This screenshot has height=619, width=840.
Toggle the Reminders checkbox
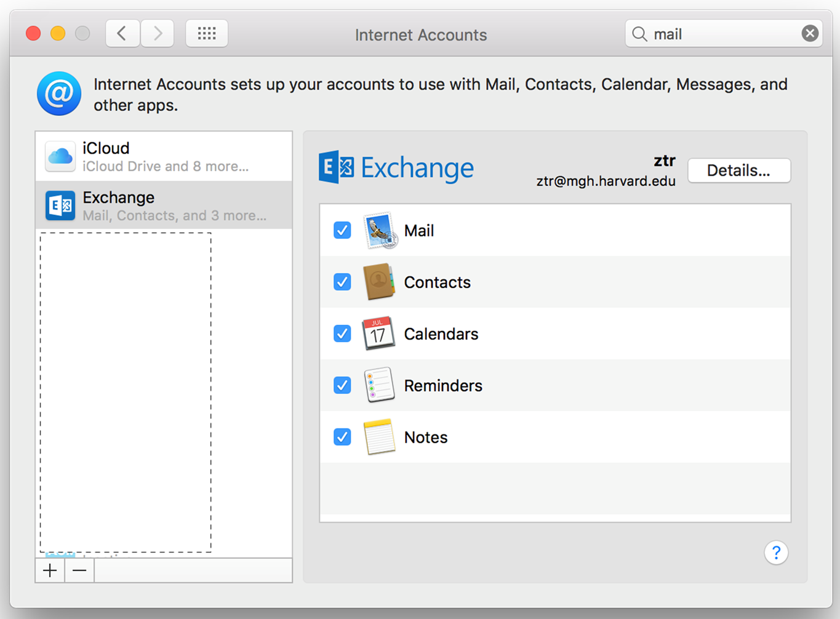342,385
